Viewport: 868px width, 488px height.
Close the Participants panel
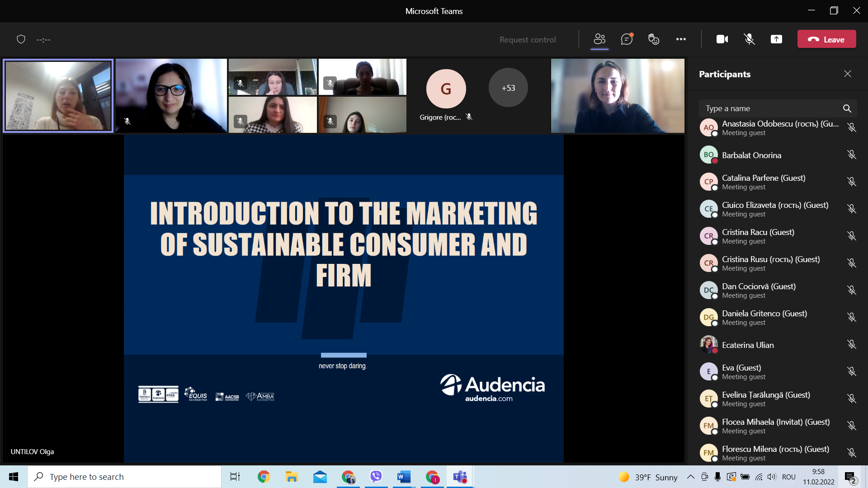pyautogui.click(x=848, y=74)
